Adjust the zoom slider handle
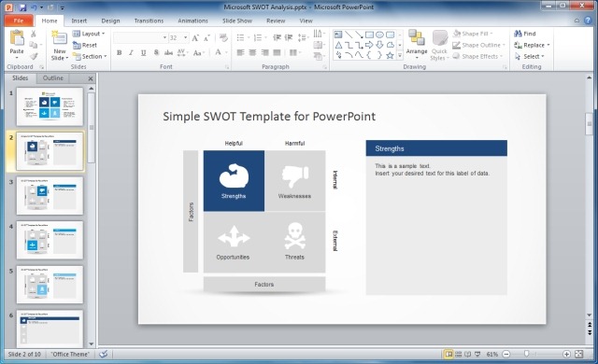 coord(526,354)
